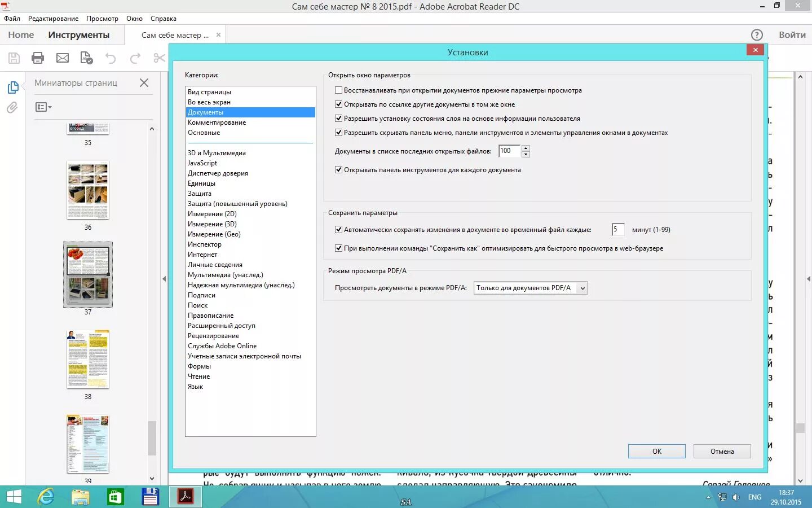Select page 38 thumbnail
The image size is (812, 508).
tap(88, 360)
